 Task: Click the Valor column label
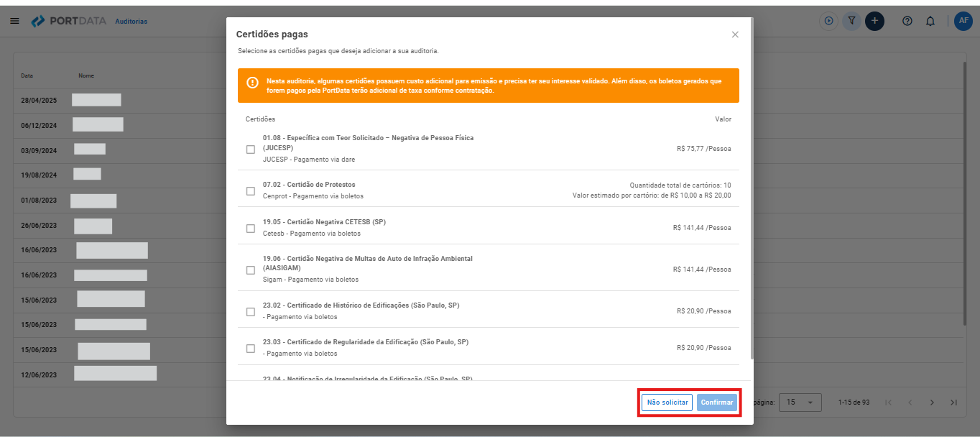click(x=723, y=119)
